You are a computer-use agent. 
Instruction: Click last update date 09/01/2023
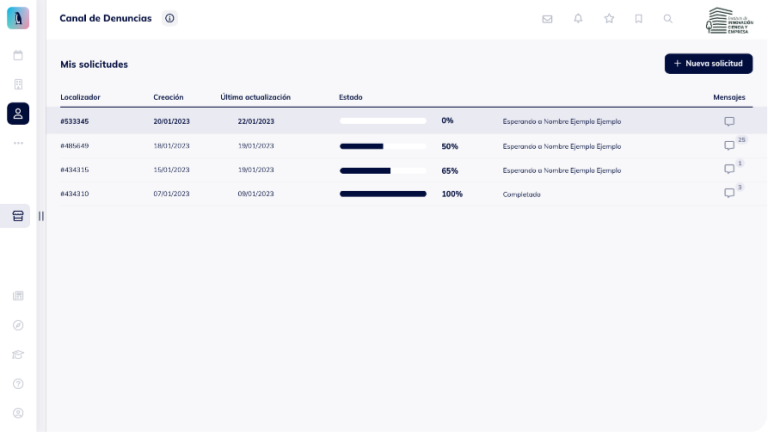click(x=256, y=193)
